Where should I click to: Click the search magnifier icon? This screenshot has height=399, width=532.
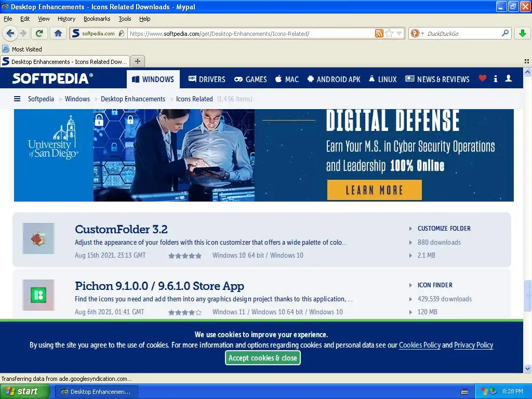(x=505, y=33)
